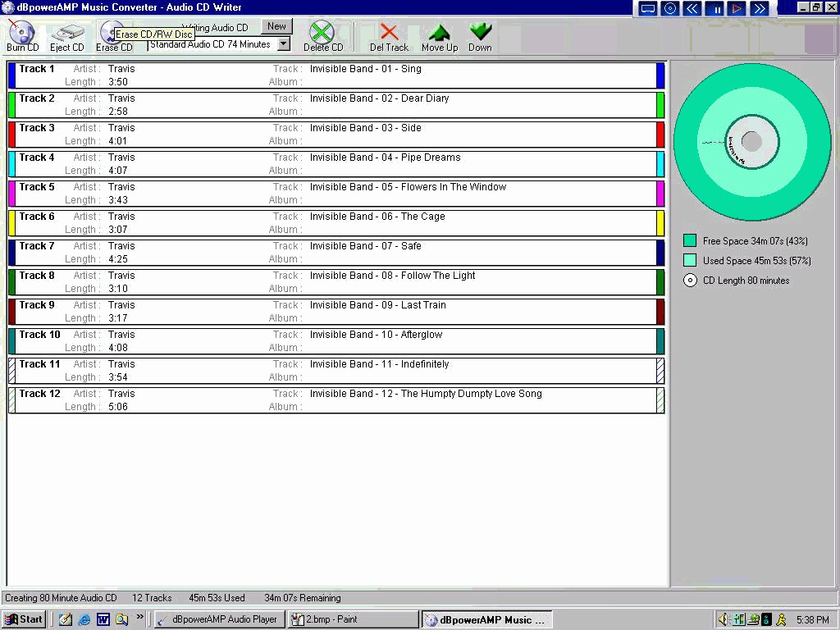Click the search folder quick launch icon
Viewport: 840px width, 630px height.
coord(122,619)
